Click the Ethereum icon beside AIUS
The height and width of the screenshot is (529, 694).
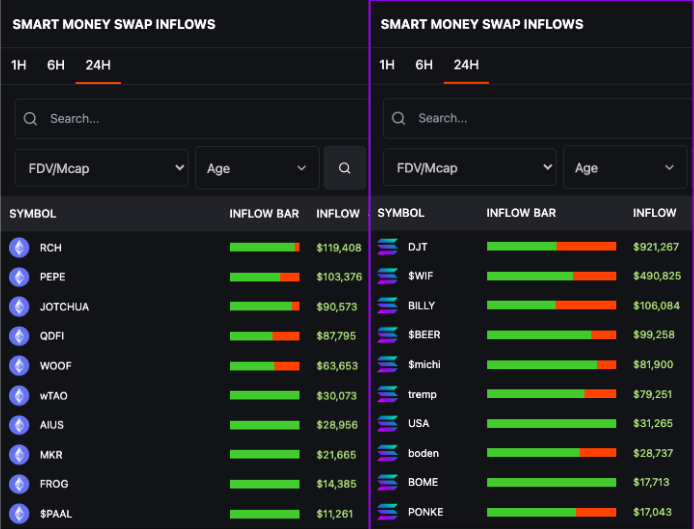pyautogui.click(x=19, y=425)
